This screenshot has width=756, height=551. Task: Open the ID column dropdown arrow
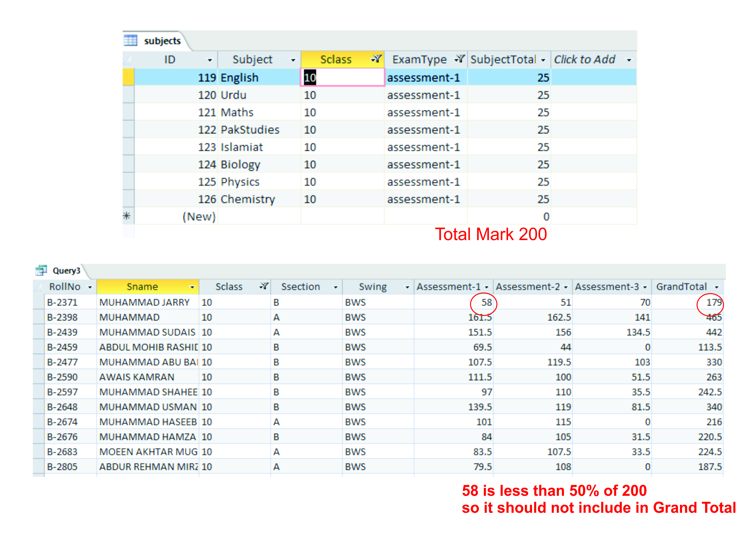210,60
